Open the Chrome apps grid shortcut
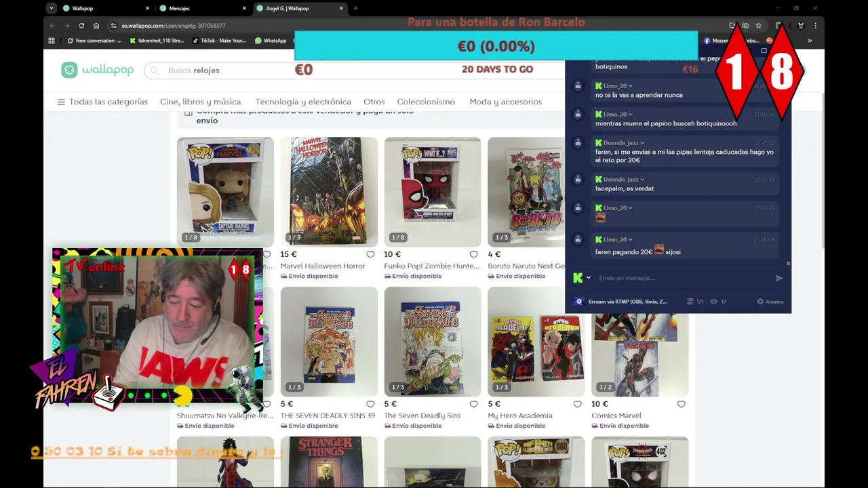 pos(52,41)
